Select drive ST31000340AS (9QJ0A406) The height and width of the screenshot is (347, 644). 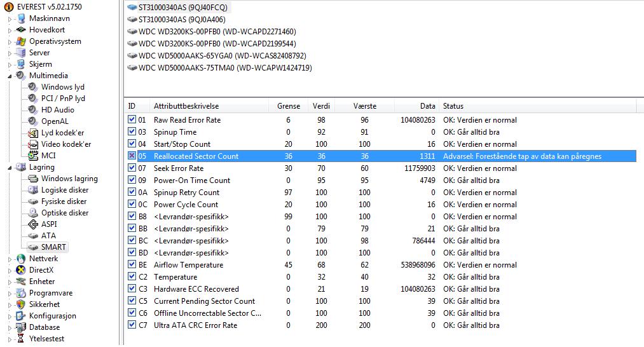pos(182,19)
